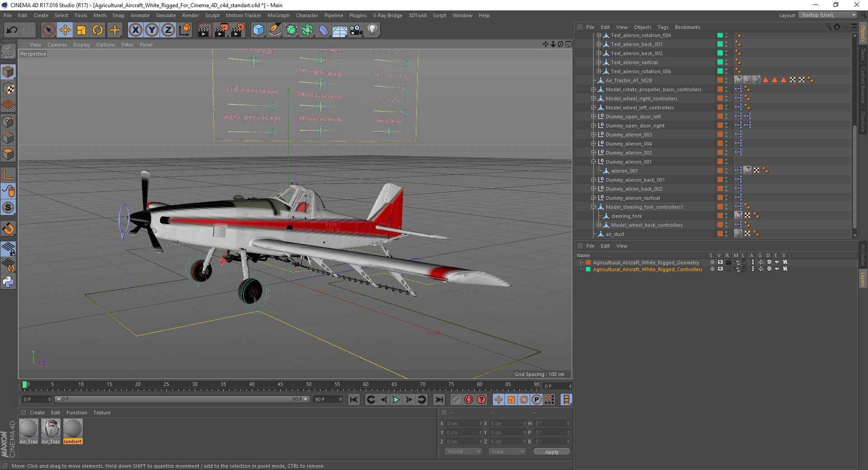This screenshot has width=868, height=470.
Task: Expand Dummy_open_door_left object
Action: [594, 117]
